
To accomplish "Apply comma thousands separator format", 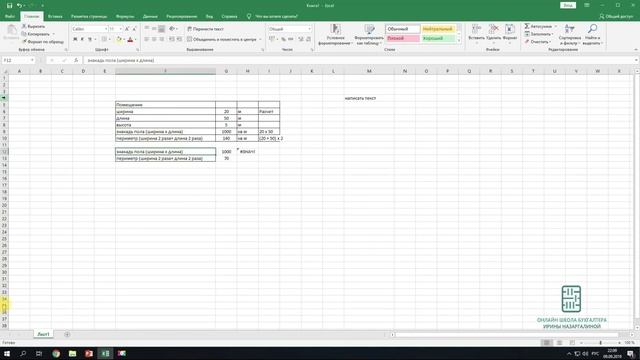I will click(291, 39).
